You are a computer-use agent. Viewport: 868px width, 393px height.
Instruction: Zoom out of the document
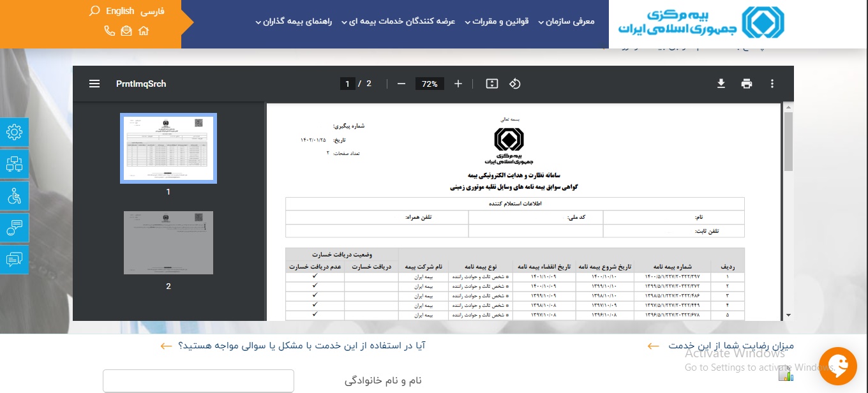click(x=401, y=83)
